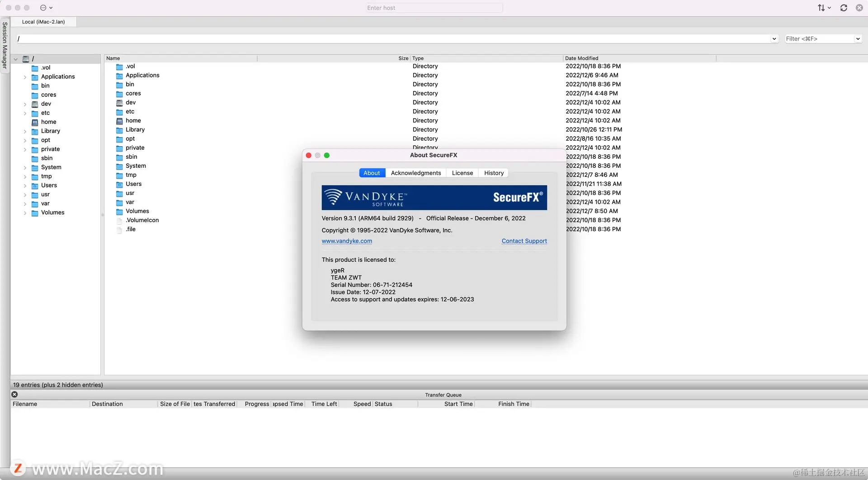868x480 pixels.
Task: Select the System folder icon in file list
Action: pyautogui.click(x=119, y=166)
